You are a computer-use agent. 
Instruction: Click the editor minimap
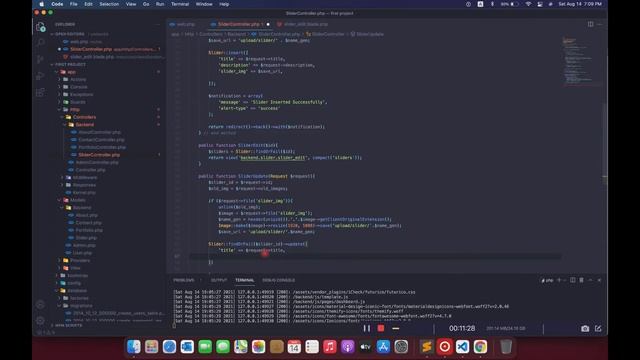point(581,61)
